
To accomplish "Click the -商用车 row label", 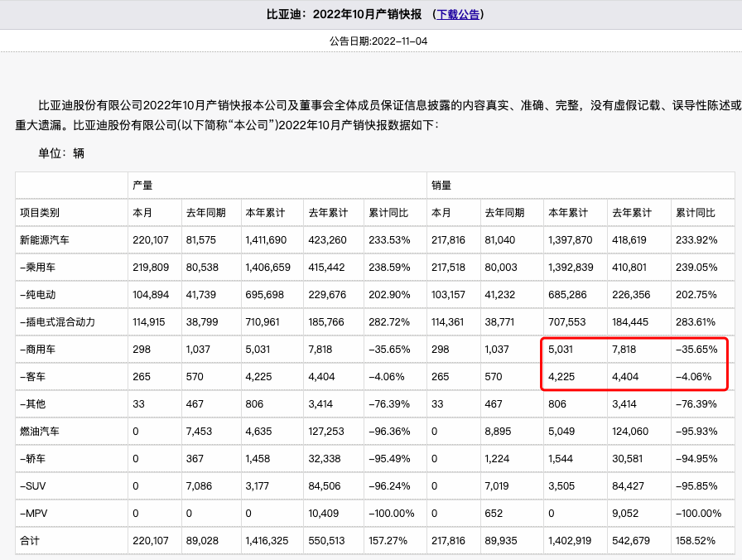I will tap(38, 350).
